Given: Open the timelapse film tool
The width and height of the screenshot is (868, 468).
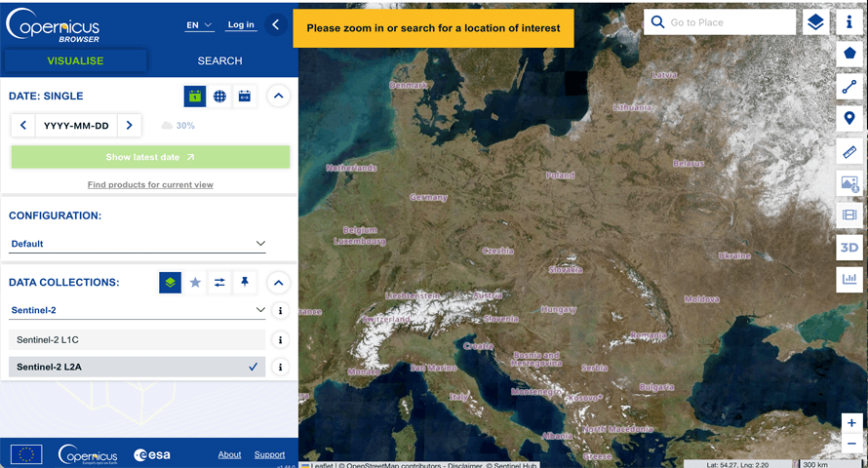Looking at the screenshot, I should [849, 214].
